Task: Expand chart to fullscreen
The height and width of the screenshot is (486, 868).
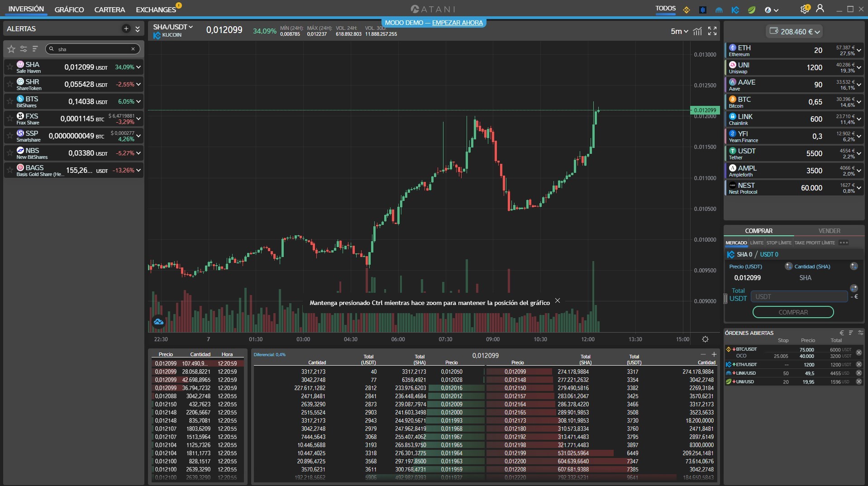Action: [712, 31]
